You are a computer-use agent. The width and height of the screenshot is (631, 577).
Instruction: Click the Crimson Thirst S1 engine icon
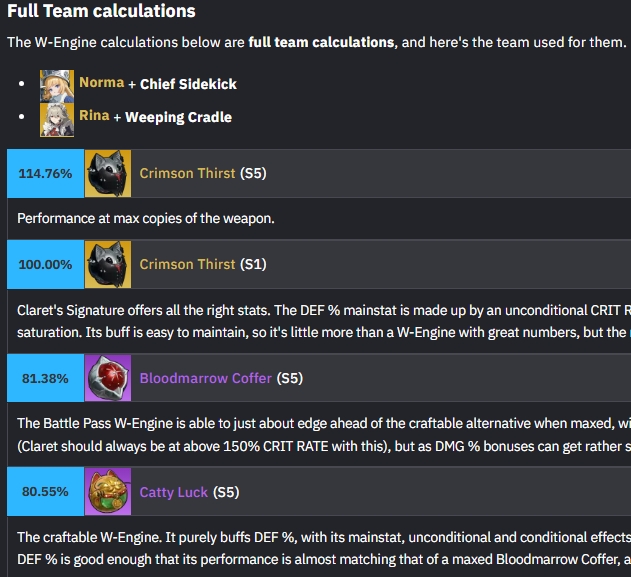pos(108,264)
